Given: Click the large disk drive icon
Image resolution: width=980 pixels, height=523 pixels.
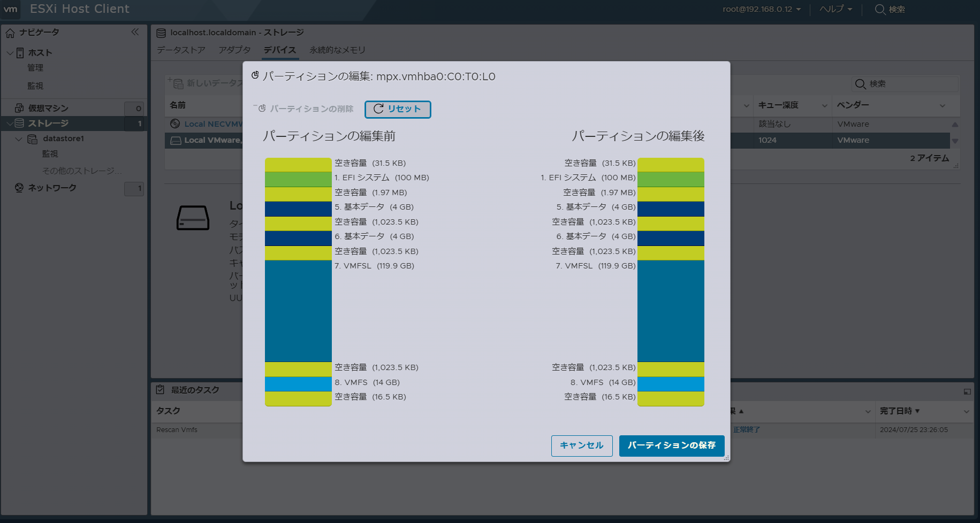Looking at the screenshot, I should click(x=193, y=218).
